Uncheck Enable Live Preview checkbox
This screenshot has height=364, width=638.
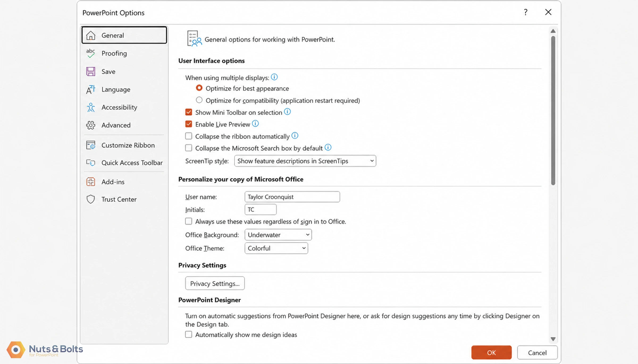(189, 124)
